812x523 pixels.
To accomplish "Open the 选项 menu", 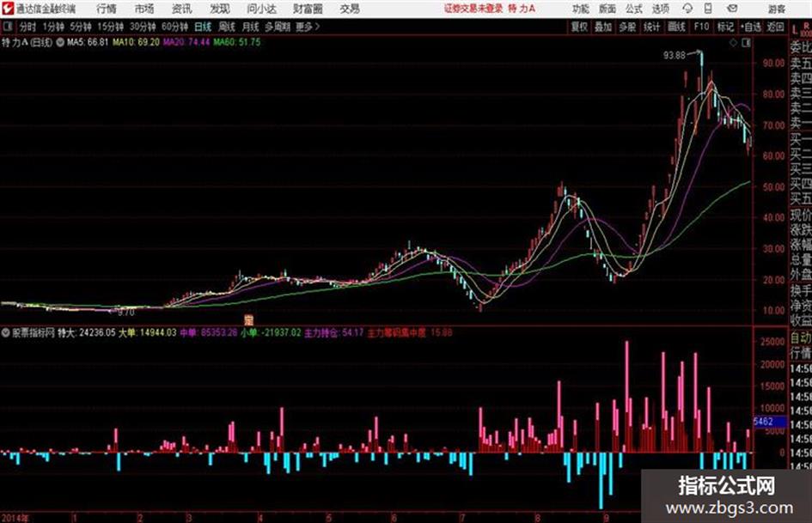I will [660, 9].
